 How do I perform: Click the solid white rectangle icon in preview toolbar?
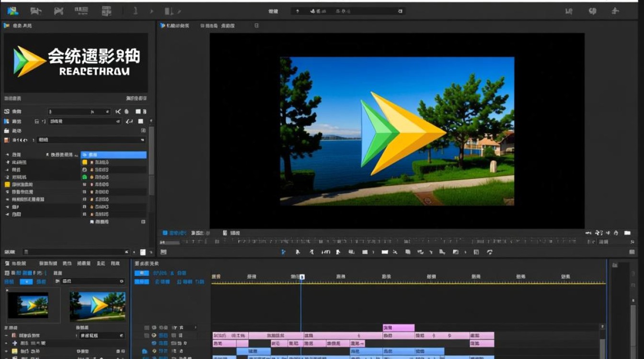tap(384, 252)
